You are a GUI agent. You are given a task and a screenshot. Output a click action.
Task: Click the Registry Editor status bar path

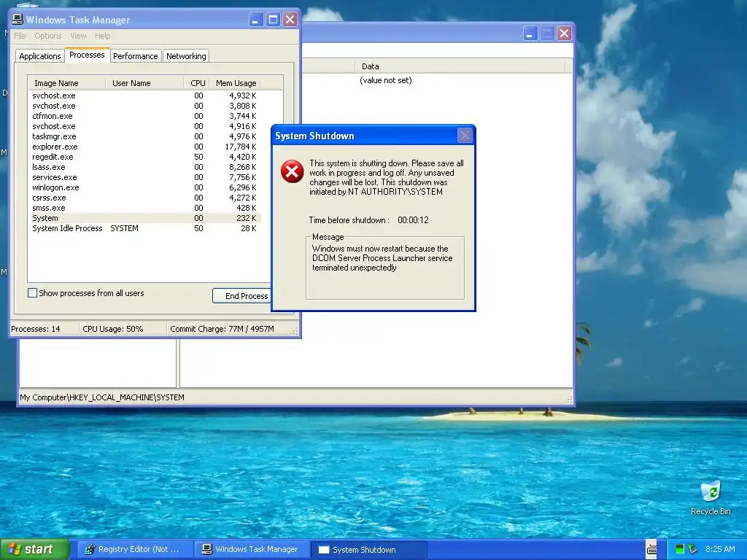tap(102, 397)
